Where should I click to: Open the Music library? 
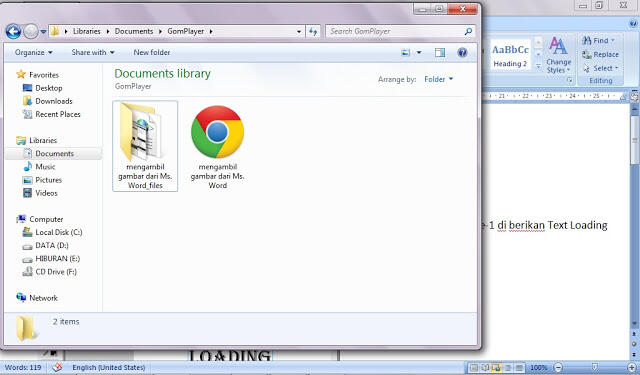(x=39, y=166)
